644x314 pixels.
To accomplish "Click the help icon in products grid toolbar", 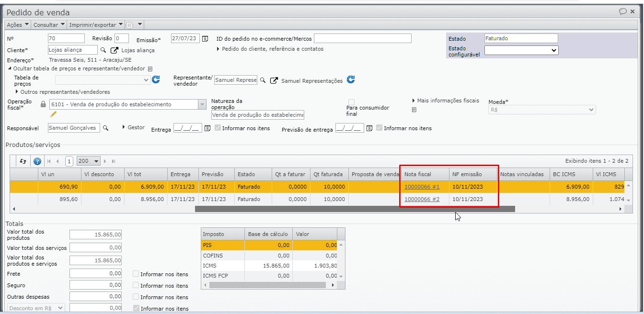I will click(37, 161).
